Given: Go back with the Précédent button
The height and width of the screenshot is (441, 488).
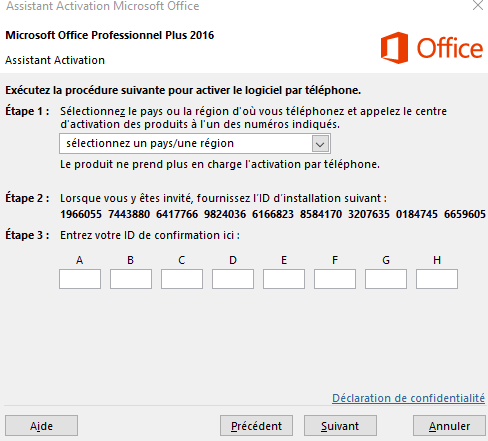Looking at the screenshot, I should 256,426.
